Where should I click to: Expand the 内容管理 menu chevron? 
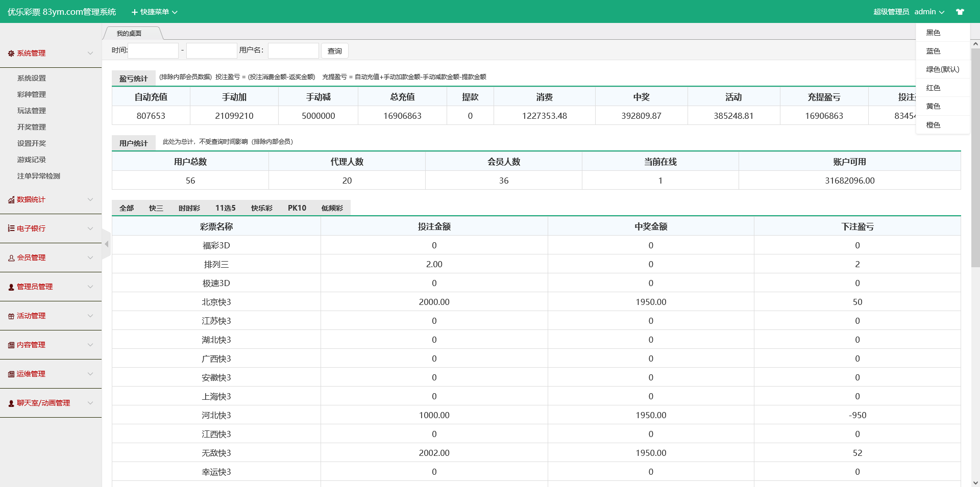(x=90, y=345)
